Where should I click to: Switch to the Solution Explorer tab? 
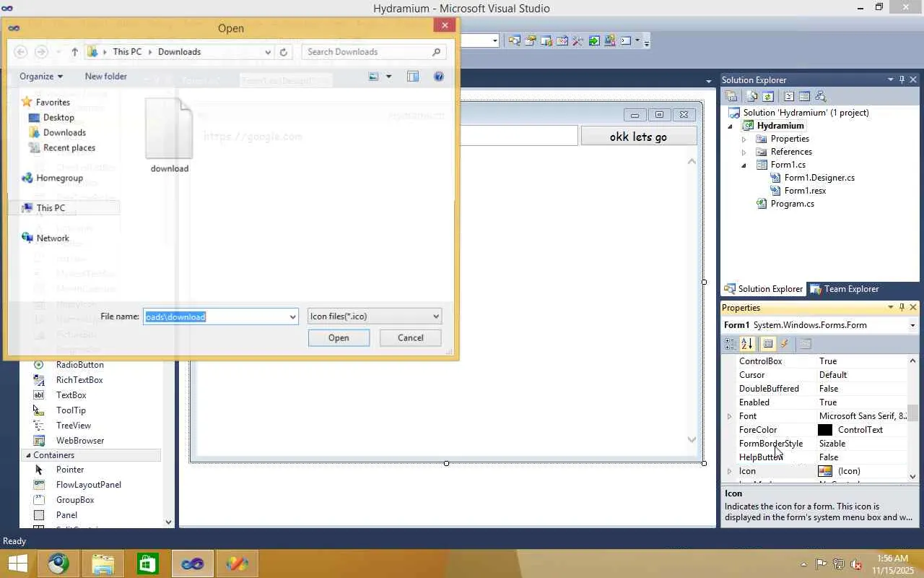pyautogui.click(x=764, y=289)
